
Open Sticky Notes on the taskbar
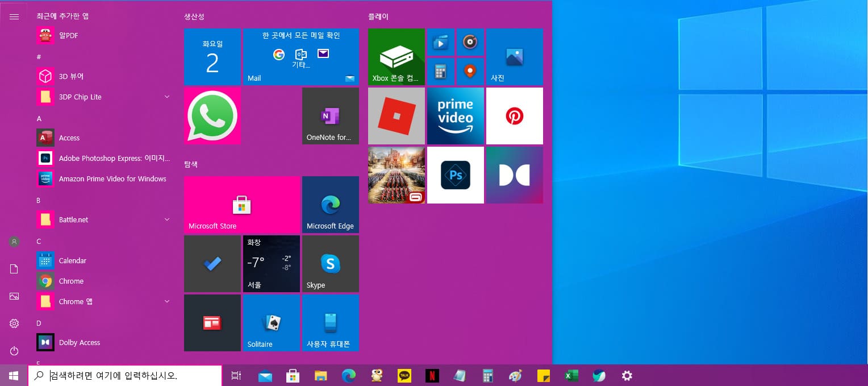[544, 376]
